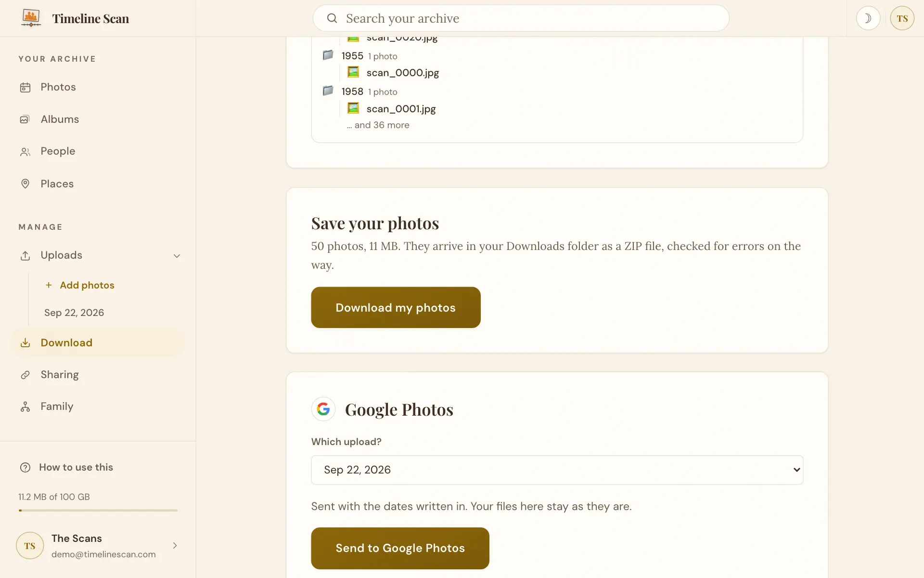The image size is (924, 578).
Task: Click scan_0000.jpg image icon
Action: (x=353, y=72)
